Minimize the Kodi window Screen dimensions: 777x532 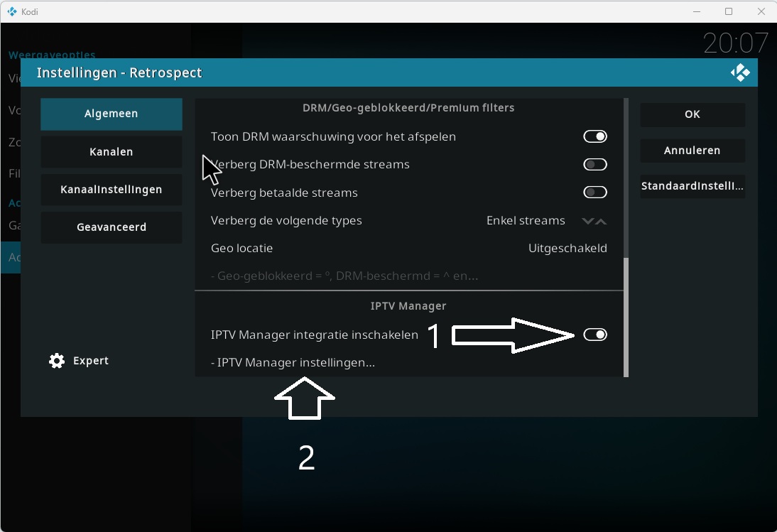click(x=697, y=11)
